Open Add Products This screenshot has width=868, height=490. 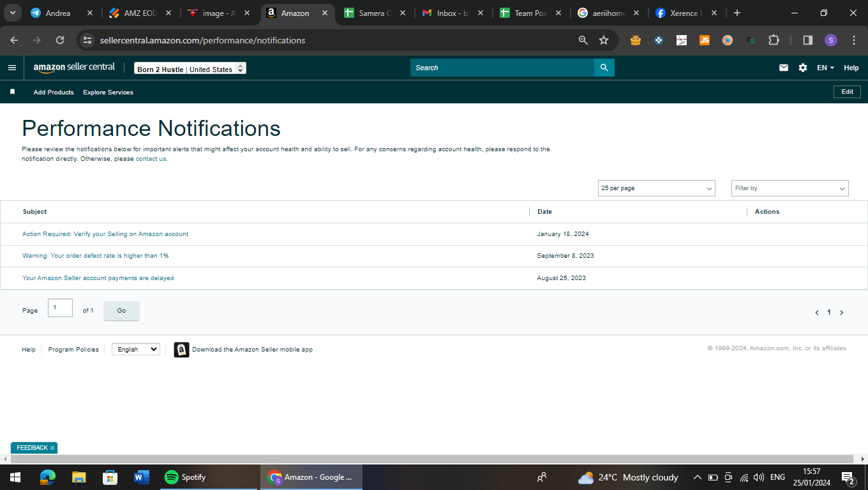(x=54, y=93)
